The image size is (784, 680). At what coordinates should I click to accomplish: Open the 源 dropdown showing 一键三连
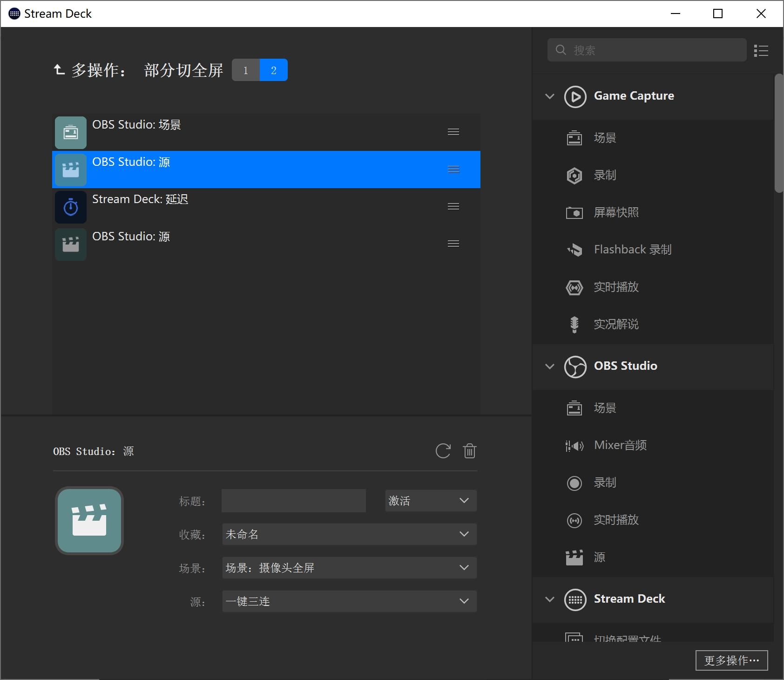[348, 601]
